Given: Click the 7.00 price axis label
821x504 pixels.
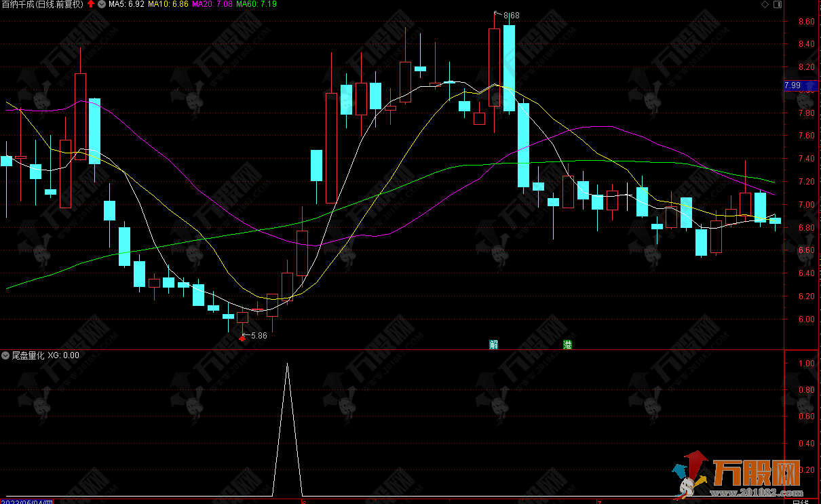Looking at the screenshot, I should (x=807, y=205).
